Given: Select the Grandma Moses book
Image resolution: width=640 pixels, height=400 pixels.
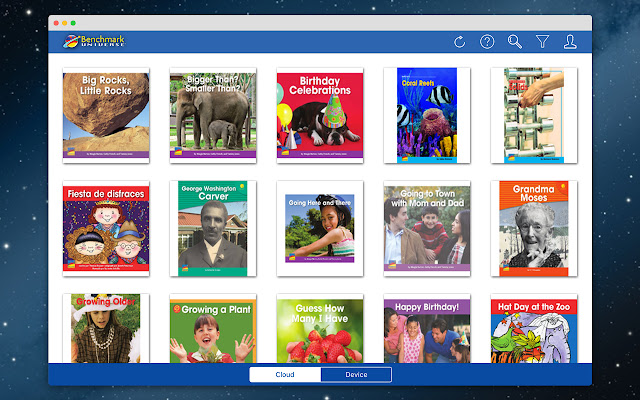Looking at the screenshot, I should pos(533,227).
